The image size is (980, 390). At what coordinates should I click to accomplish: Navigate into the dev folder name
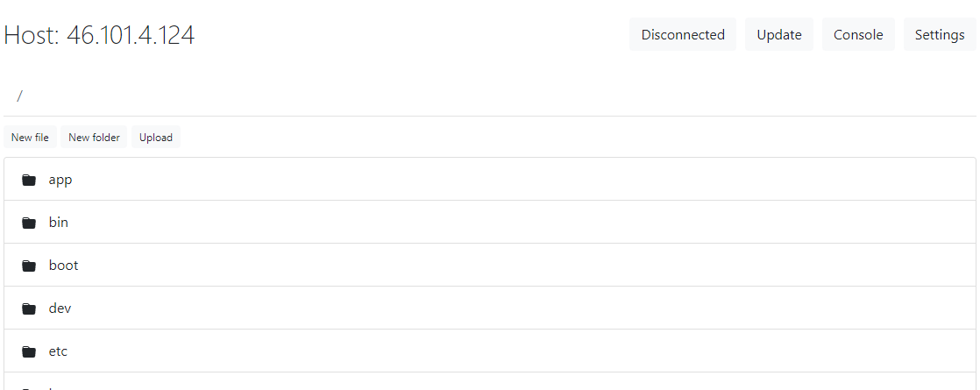(x=60, y=308)
